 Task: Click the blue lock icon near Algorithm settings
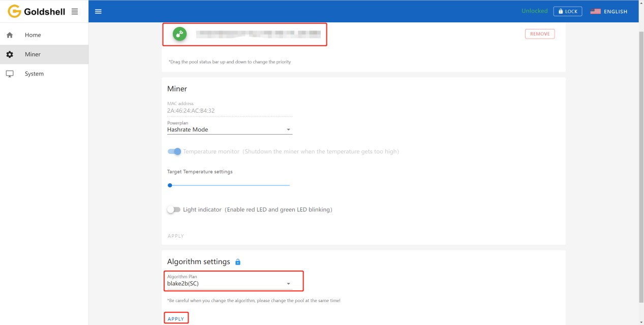click(238, 262)
